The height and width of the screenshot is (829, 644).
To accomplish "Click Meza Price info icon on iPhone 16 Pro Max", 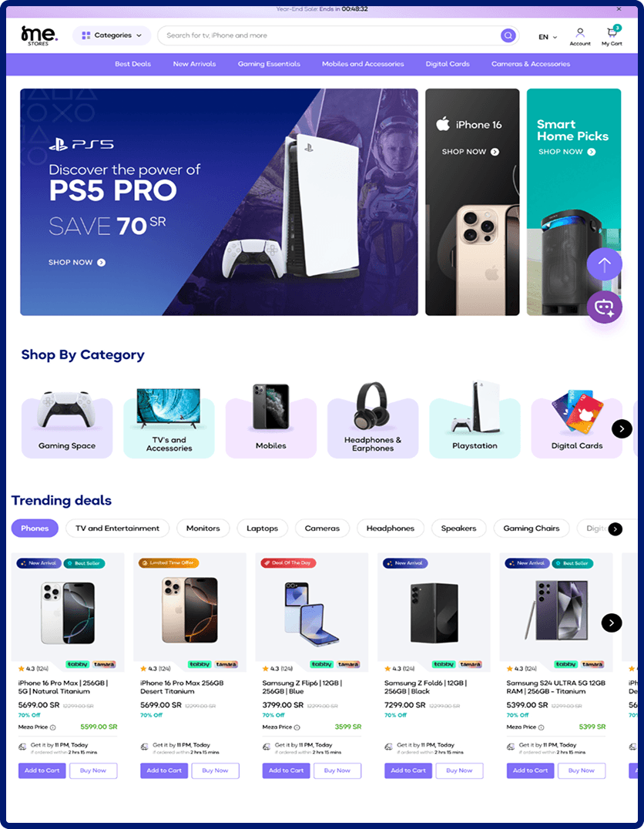I will (53, 727).
